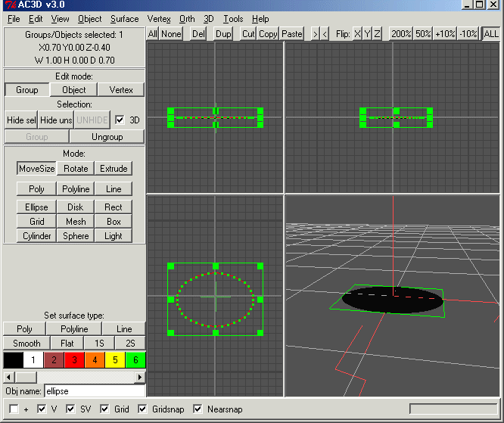
Task: Open the Surface menu
Action: pos(124,19)
